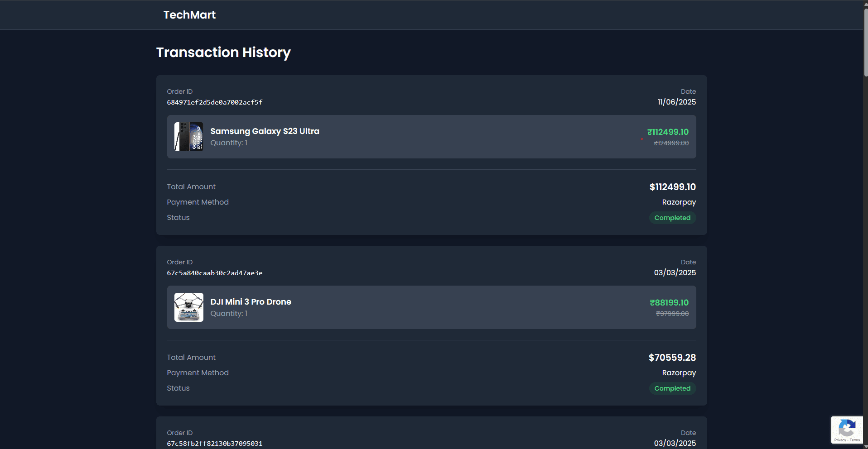Open the DJI Mini 3 Pro Drone thumbnail
Viewport: 868px width, 449px height.
pos(189,307)
